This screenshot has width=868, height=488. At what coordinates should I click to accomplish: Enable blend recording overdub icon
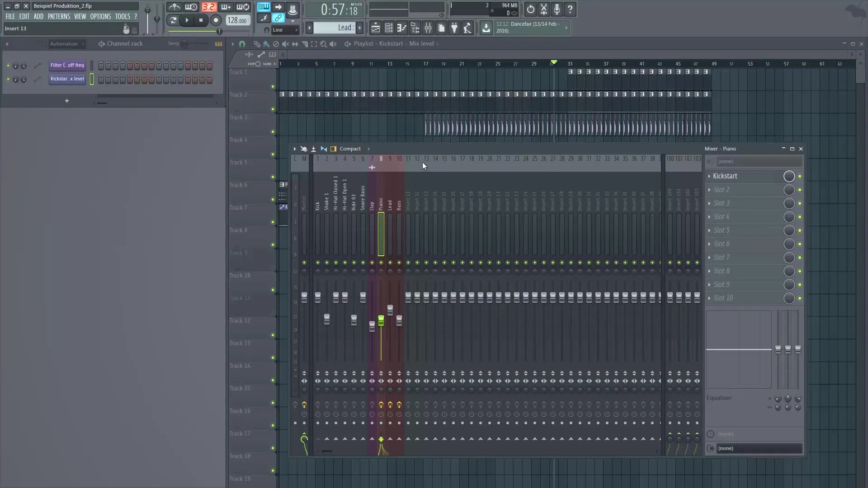pos(226,7)
